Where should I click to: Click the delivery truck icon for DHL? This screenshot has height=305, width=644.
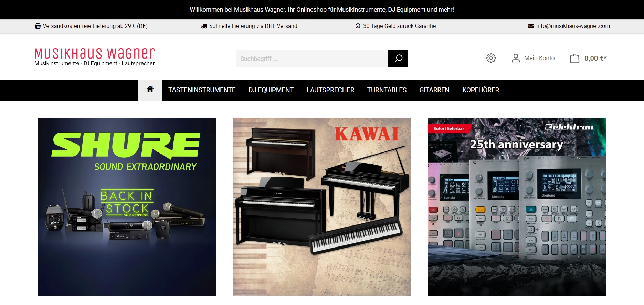pos(204,26)
